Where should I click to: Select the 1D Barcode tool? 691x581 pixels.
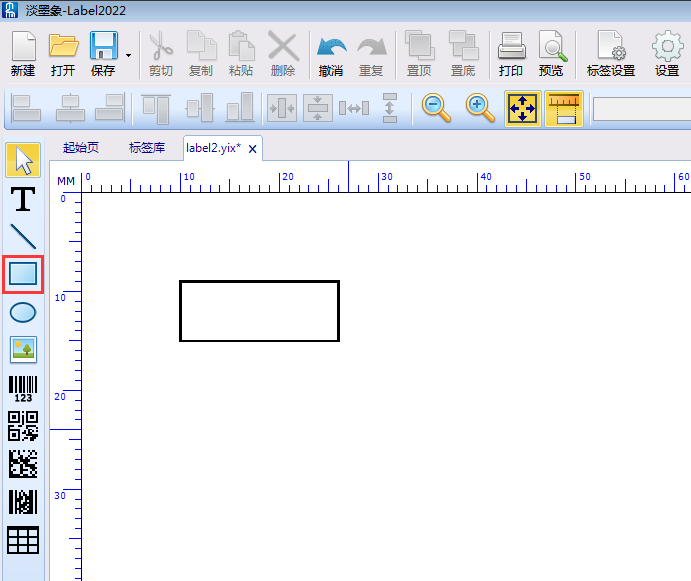click(x=23, y=388)
